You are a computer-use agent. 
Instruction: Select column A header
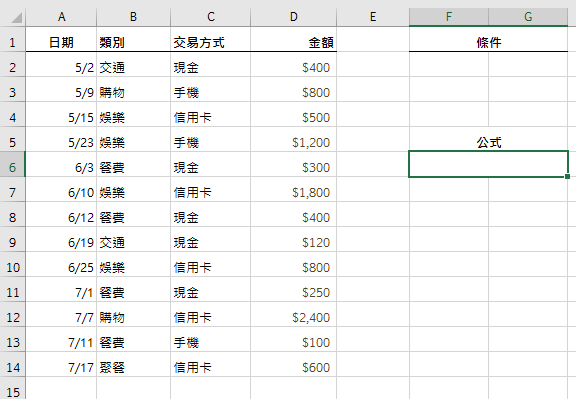61,17
